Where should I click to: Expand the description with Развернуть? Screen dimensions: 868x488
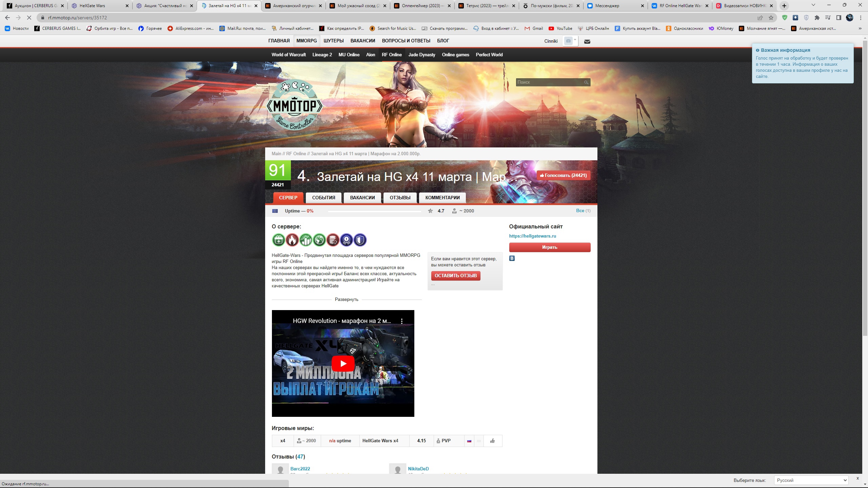pos(347,300)
